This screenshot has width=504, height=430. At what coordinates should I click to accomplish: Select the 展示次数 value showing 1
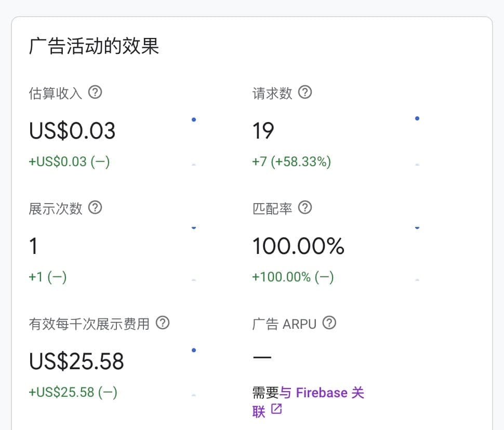33,246
